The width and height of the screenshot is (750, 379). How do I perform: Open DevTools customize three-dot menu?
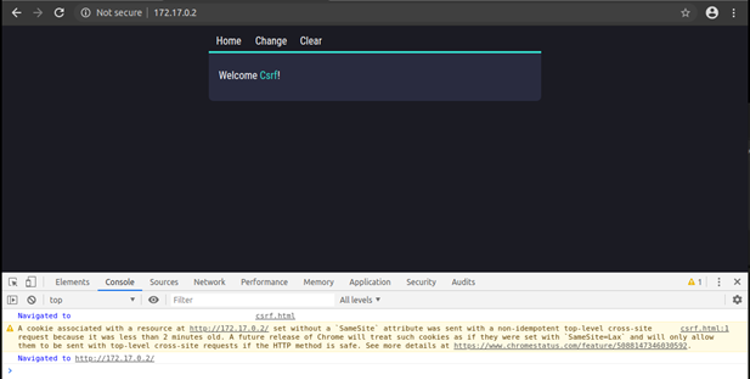tap(718, 282)
